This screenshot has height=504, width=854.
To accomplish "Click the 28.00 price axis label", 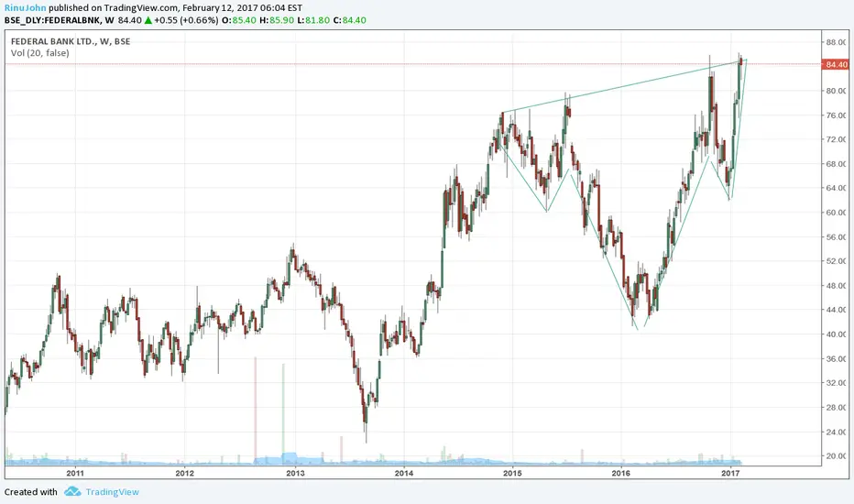I will (x=836, y=408).
